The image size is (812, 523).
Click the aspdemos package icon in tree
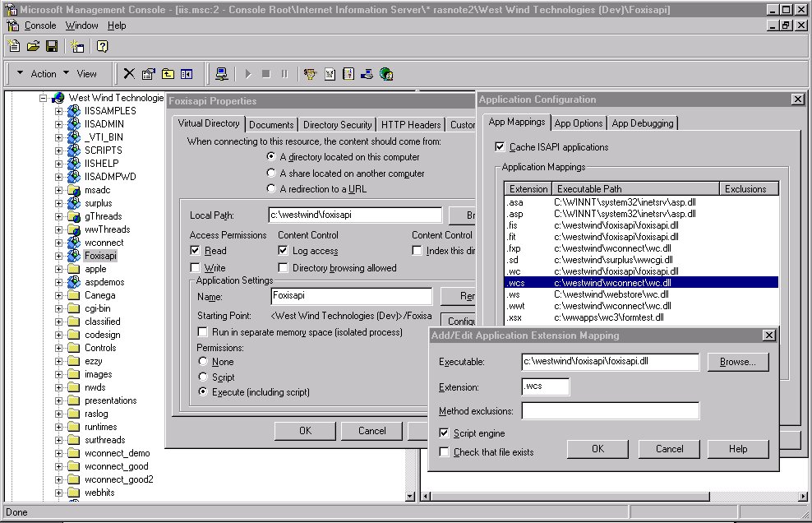75,282
